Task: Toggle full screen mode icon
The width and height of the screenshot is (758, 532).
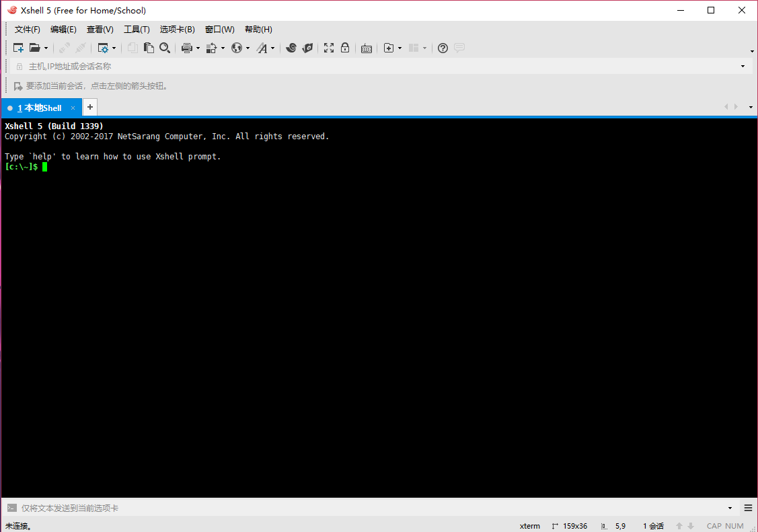Action: 329,48
